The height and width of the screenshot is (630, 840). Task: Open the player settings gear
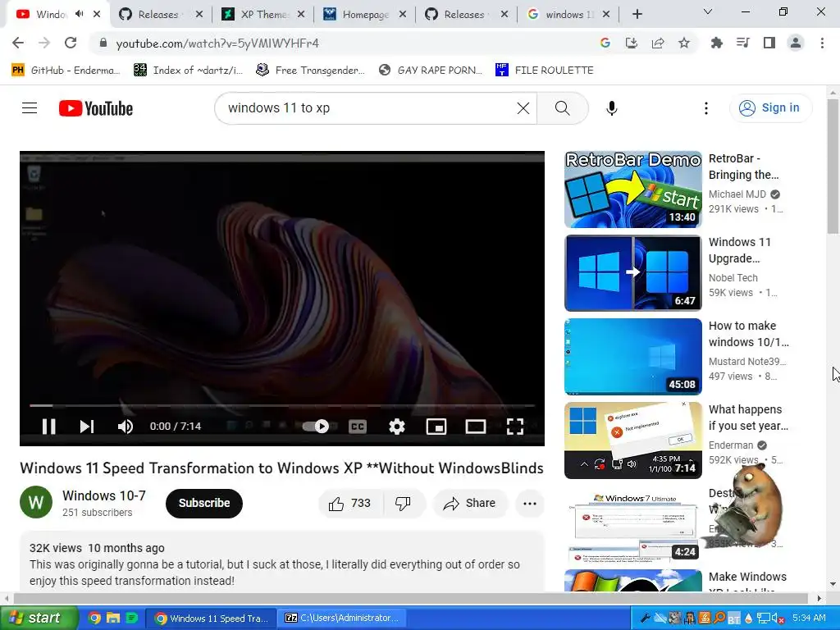(396, 427)
